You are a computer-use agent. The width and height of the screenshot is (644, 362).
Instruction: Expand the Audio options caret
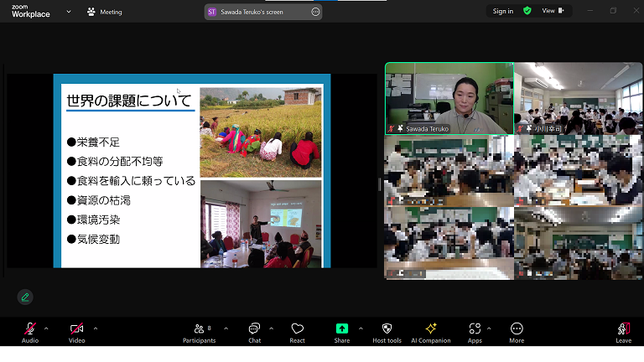46,328
